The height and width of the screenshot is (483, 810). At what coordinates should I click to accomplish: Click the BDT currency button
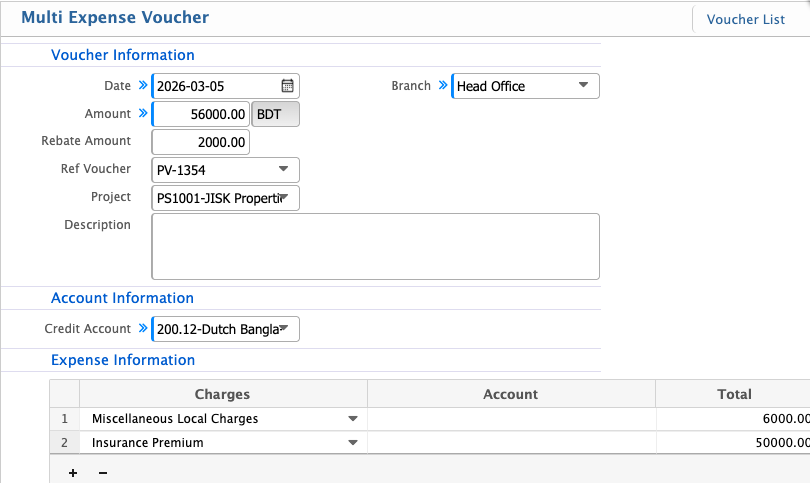275,114
